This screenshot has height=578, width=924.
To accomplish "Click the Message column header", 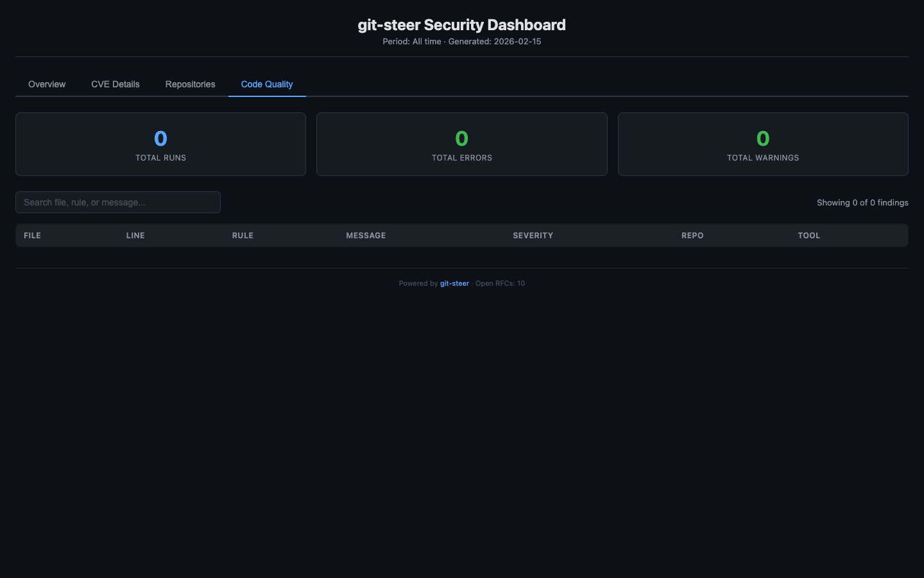I will 366,236.
